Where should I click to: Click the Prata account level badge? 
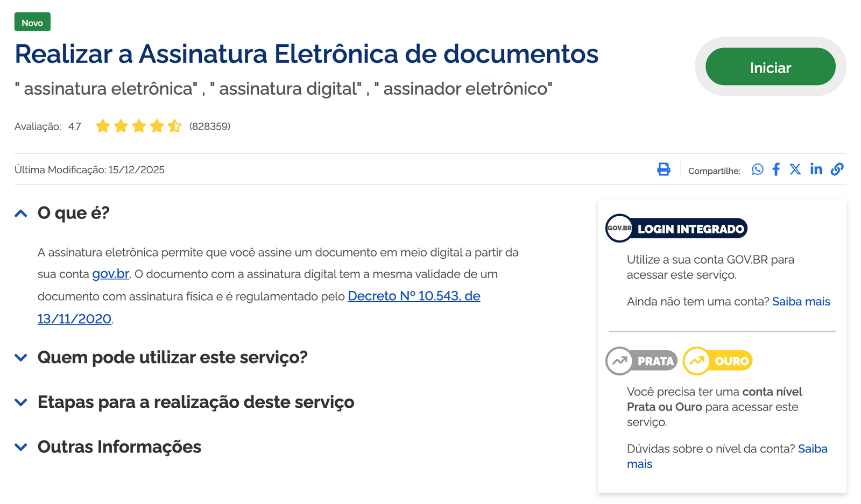click(641, 361)
